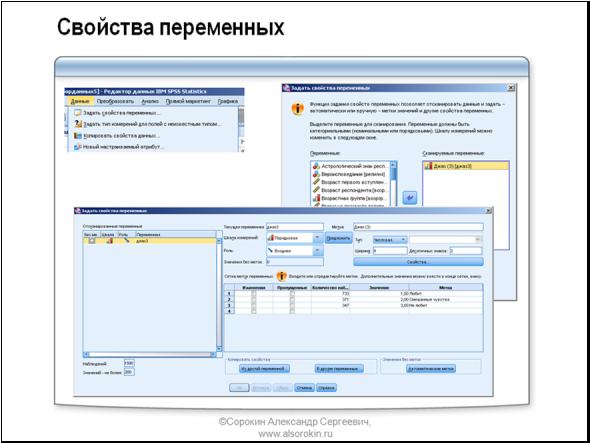
Task: Click the 'Свойства...' button
Action: (x=418, y=262)
